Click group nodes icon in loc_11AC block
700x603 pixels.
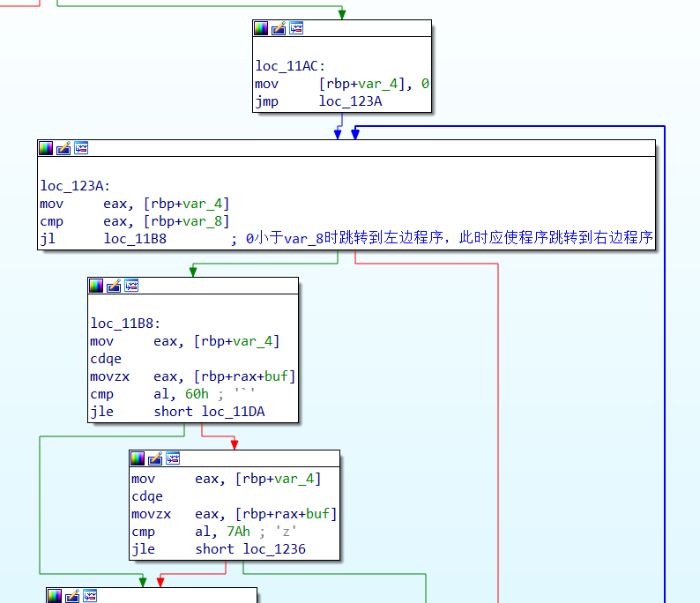296,28
